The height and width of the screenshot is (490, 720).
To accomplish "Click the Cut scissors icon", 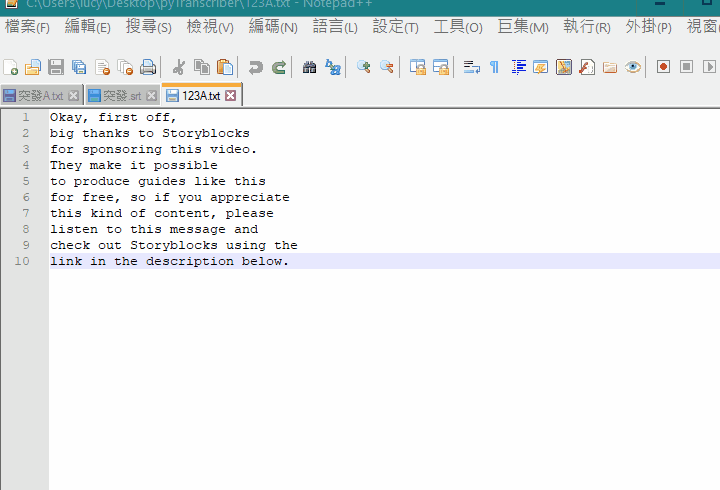I will pyautogui.click(x=179, y=68).
